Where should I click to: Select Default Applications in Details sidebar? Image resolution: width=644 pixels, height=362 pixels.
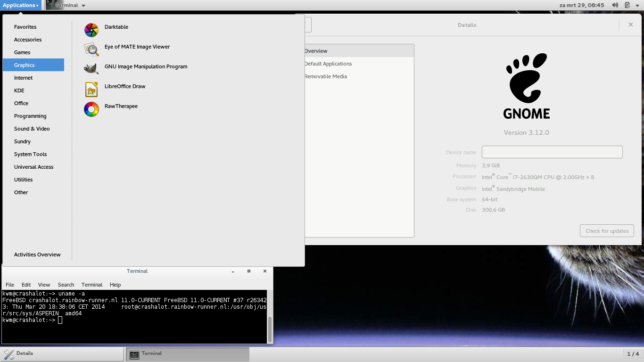328,64
